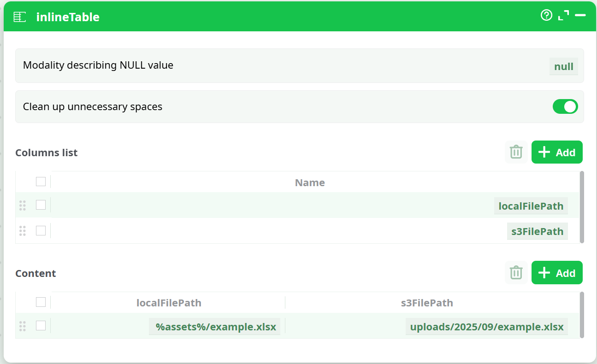This screenshot has height=364, width=597.
Task: Check the localFilePath row checkbox
Action: pyautogui.click(x=41, y=206)
